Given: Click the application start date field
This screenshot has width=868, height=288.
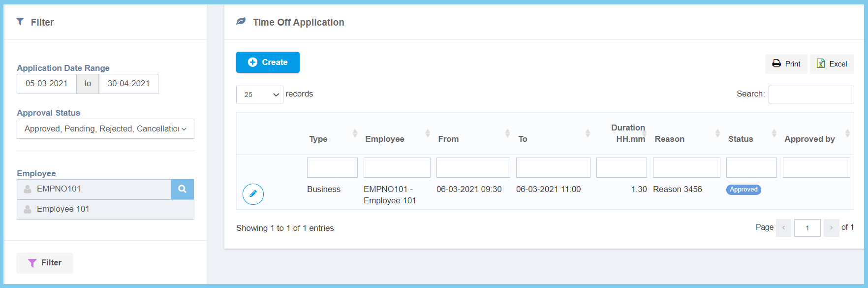Looking at the screenshot, I should coord(47,84).
